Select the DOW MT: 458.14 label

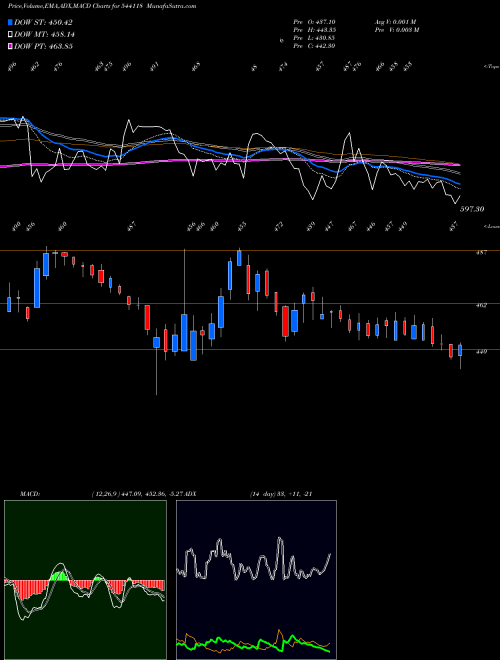pos(45,34)
